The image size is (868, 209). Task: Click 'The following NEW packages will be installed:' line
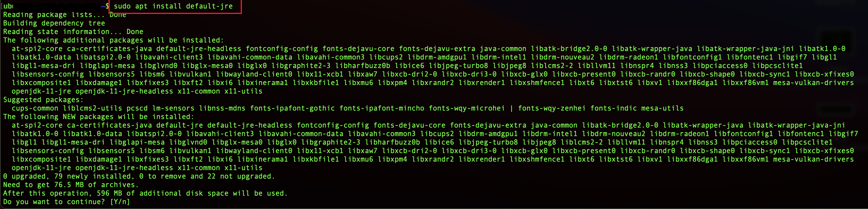point(99,117)
